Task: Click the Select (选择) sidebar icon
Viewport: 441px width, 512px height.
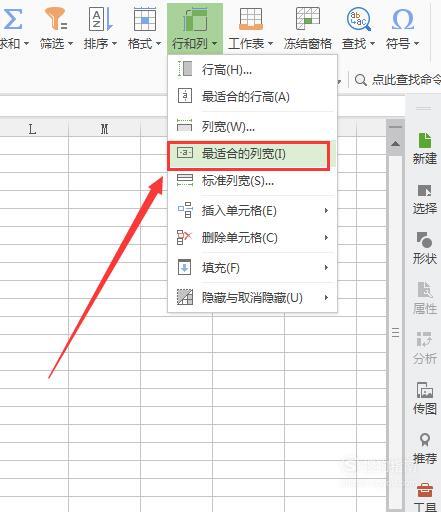Action: click(x=425, y=191)
